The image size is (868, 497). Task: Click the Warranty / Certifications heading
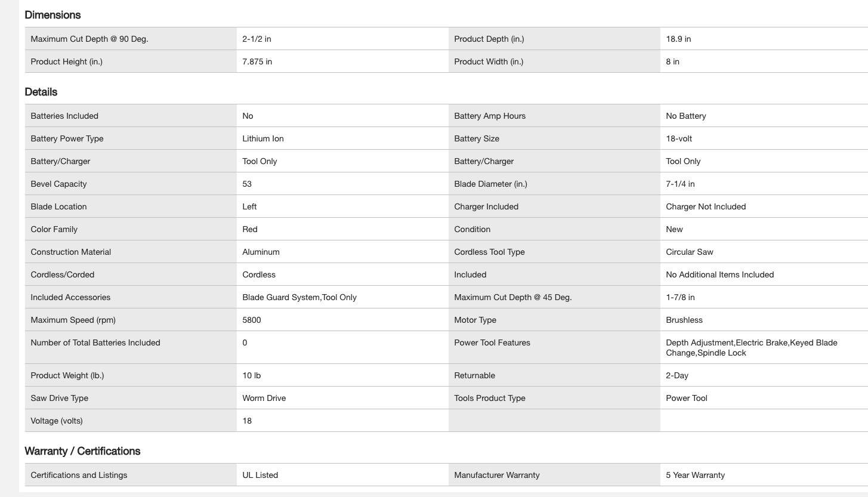(82, 451)
